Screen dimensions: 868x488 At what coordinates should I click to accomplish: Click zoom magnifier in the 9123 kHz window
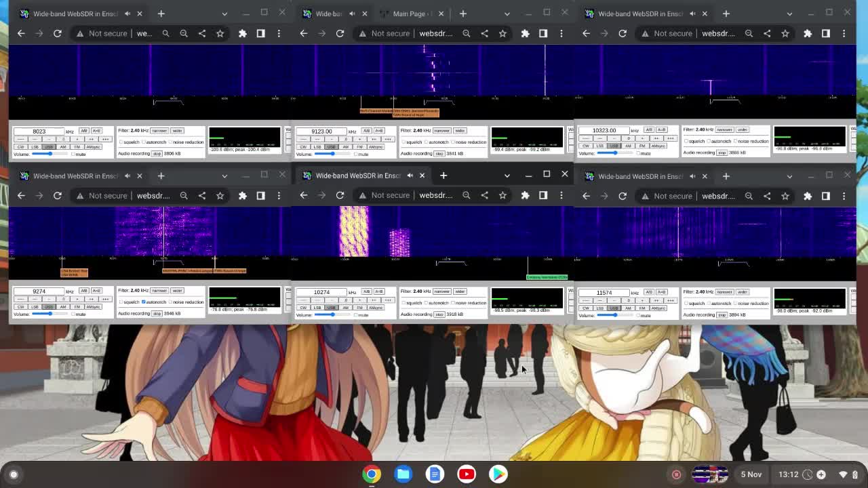[466, 33]
